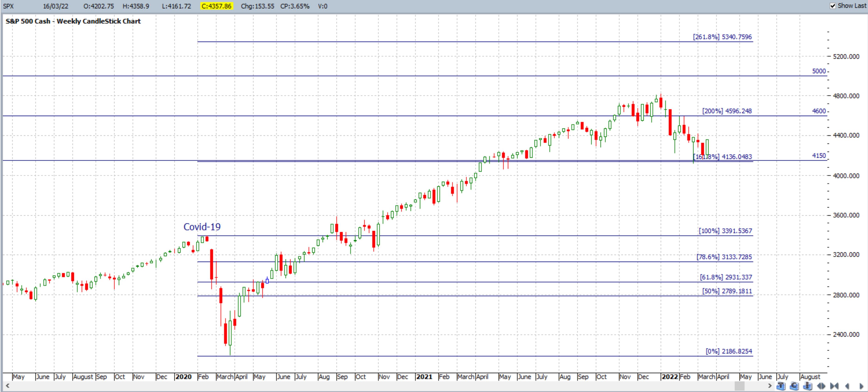Click the highlighted close value C:4357.86

[x=216, y=6]
